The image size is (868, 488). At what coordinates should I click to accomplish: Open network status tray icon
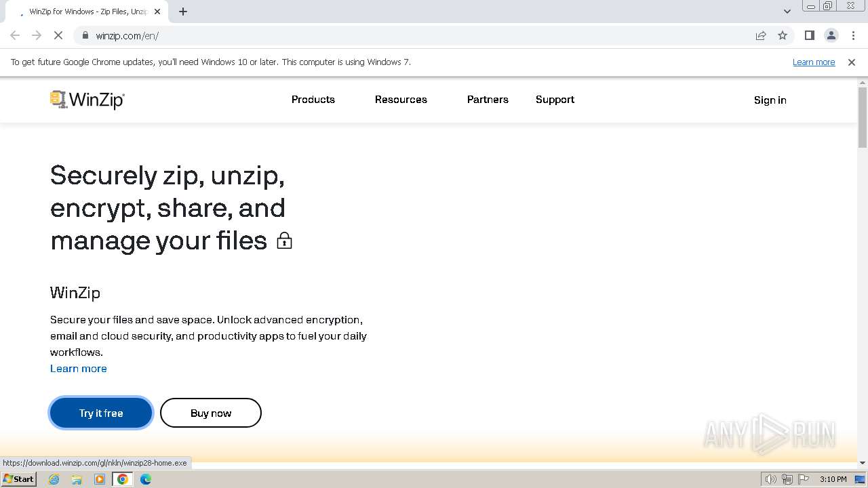tap(787, 479)
